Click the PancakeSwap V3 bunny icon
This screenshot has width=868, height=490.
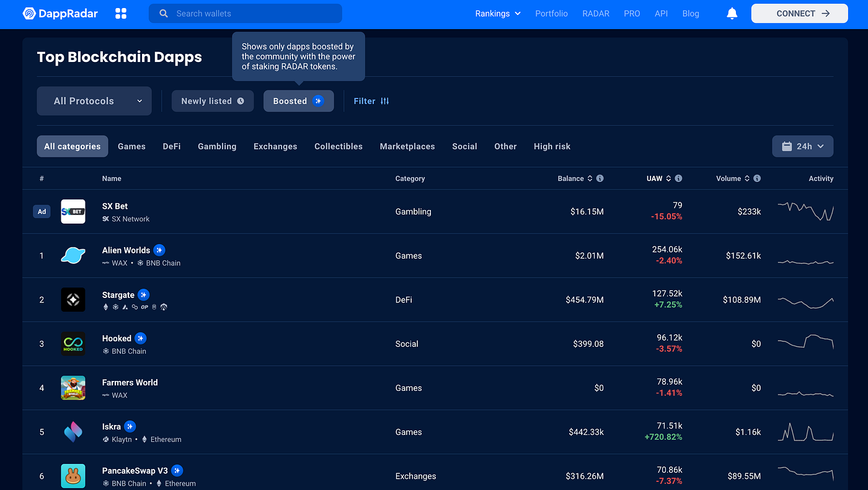click(73, 476)
